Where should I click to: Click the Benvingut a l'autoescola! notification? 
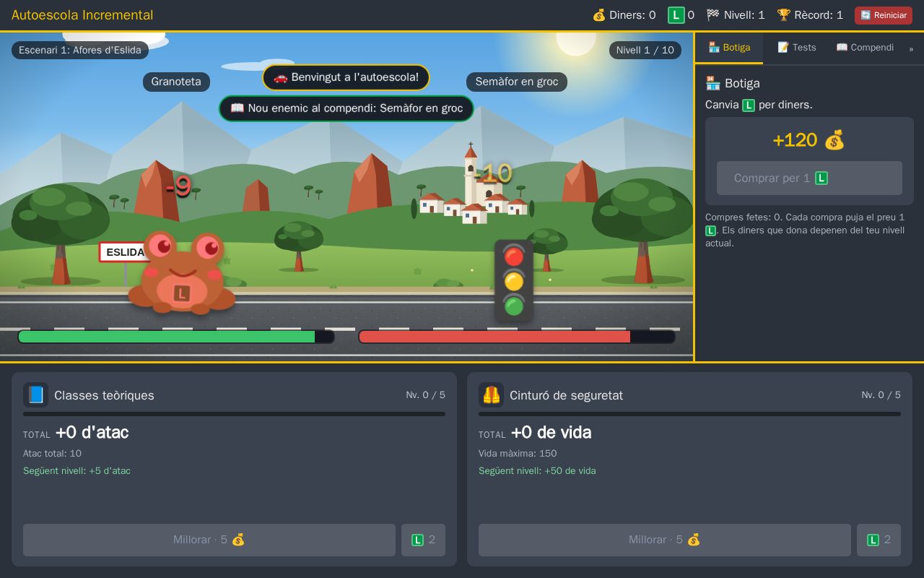pos(346,77)
